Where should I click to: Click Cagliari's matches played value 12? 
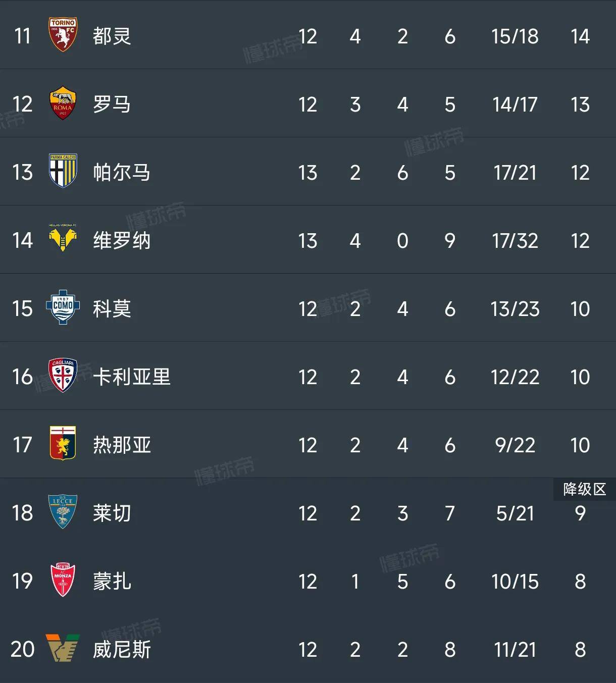[x=309, y=377]
